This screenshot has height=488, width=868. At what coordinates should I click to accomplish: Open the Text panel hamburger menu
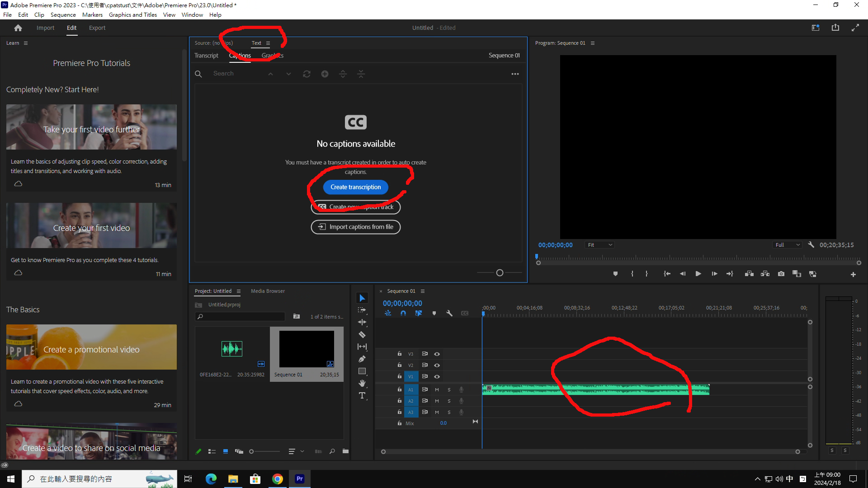(268, 43)
